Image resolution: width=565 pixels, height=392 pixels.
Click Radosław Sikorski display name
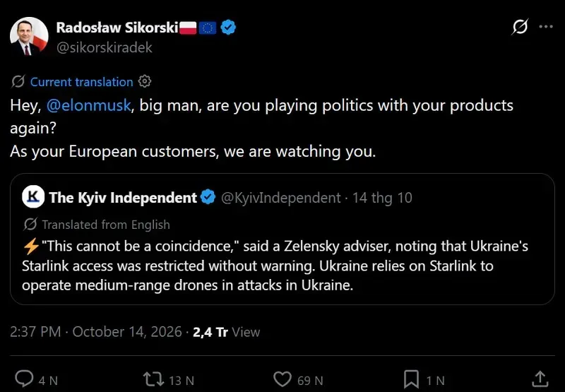(x=117, y=28)
